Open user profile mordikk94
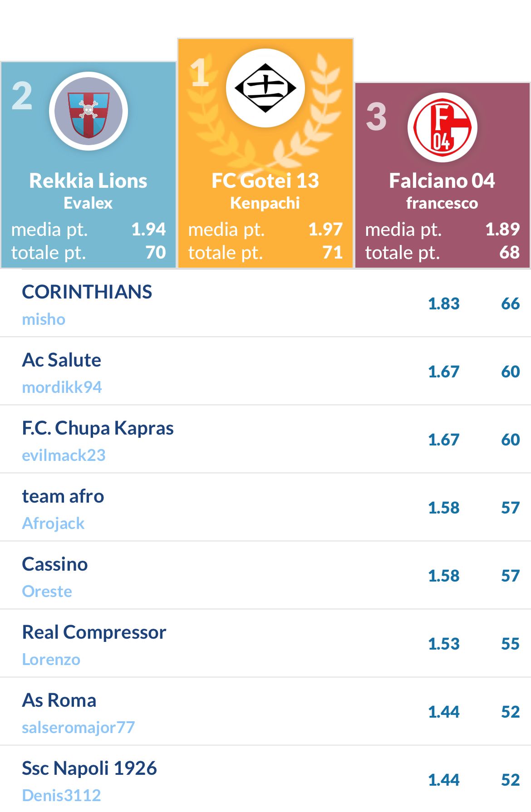531x812 pixels. pos(62,387)
